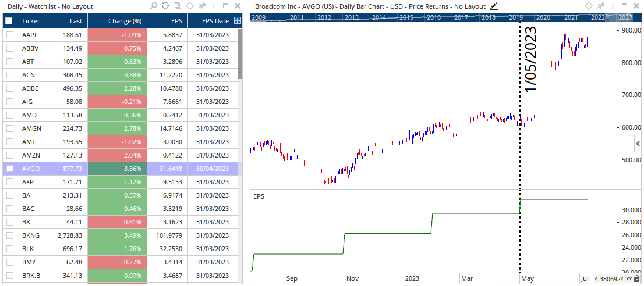The image size is (644, 286).
Task: Check the ABT row checkbox
Action: point(10,62)
